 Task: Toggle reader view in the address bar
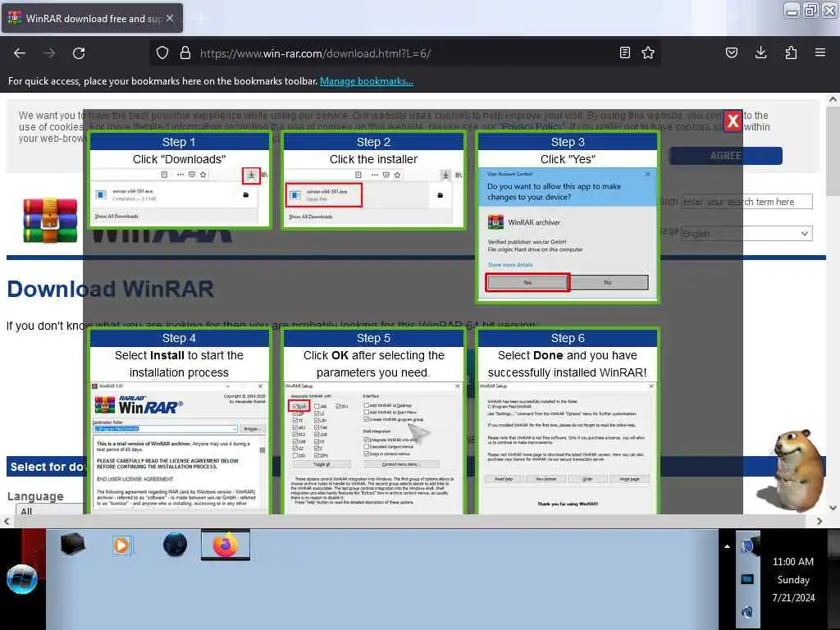pos(624,52)
